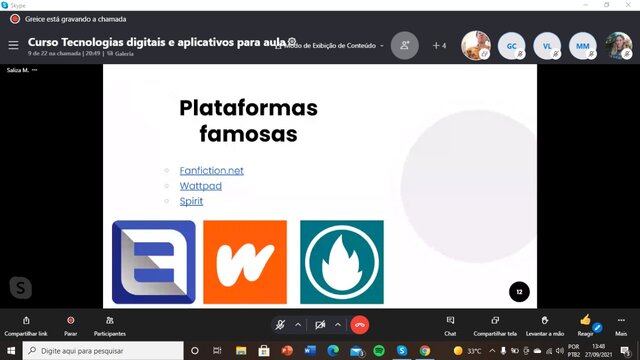Open Microsoft Edge from taskbar
The image size is (640, 360).
pos(333,351)
